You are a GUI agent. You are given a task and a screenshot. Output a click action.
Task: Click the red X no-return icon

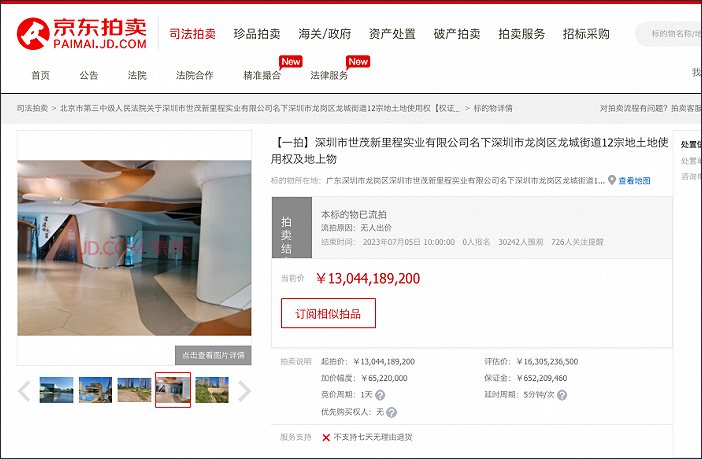pyautogui.click(x=326, y=438)
